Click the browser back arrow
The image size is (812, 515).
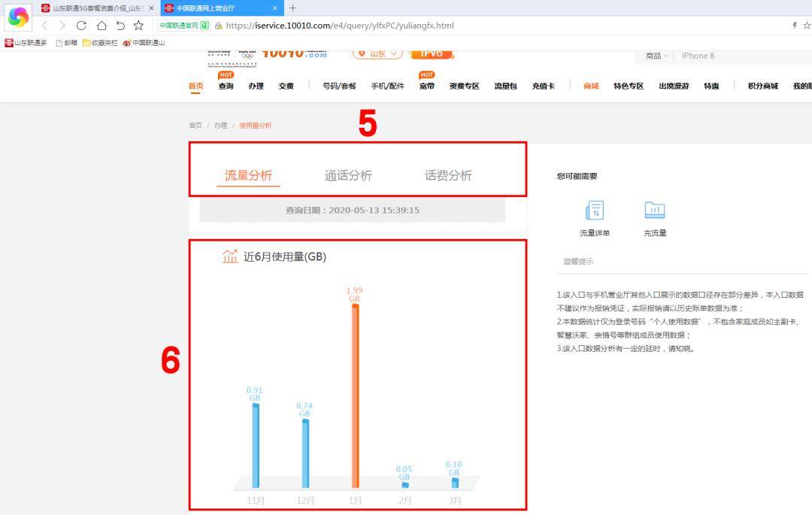(x=45, y=26)
